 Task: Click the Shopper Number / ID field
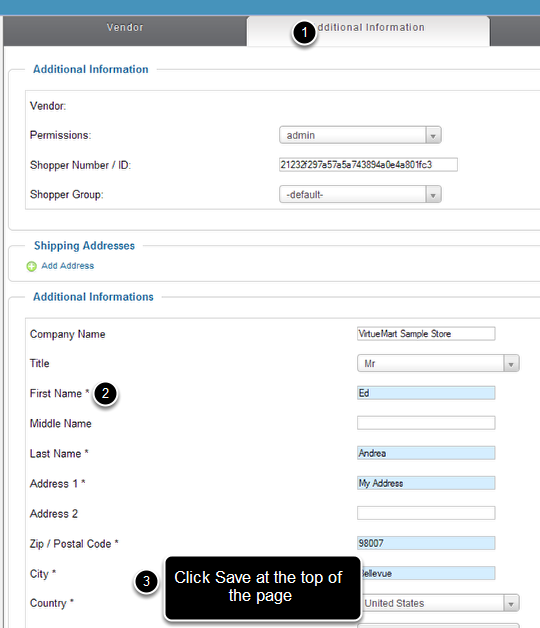click(x=368, y=165)
